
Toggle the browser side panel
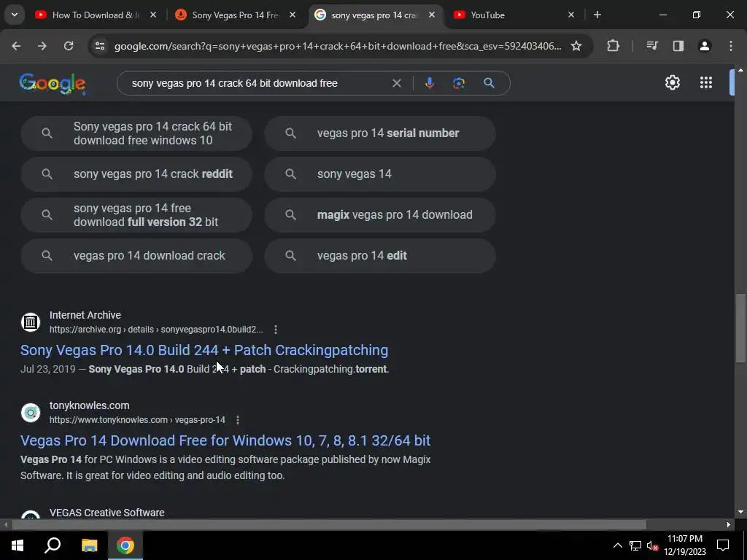point(678,46)
